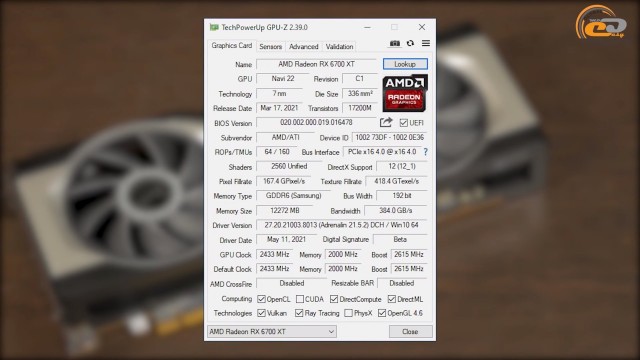Click Pixel Fillrate value 167.4 GPixel/s

(284, 181)
